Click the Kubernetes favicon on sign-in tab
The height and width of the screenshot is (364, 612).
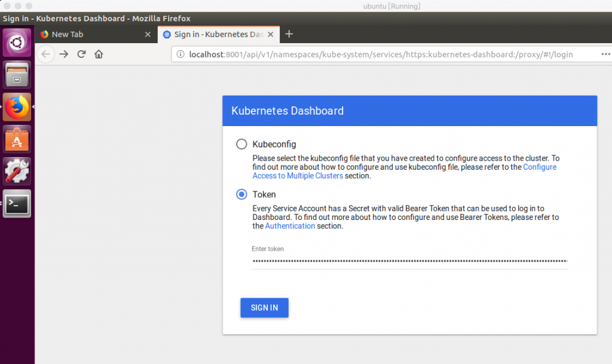(x=167, y=34)
